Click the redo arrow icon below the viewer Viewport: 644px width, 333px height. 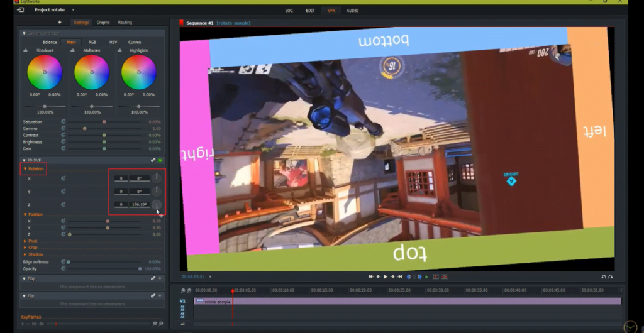tap(610, 277)
